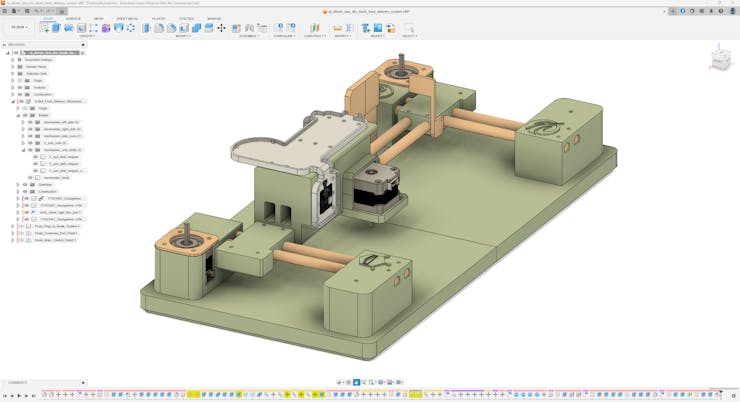Switch to the Surface tab
Image resolution: width=740 pixels, height=402 pixels.
pos(73,18)
